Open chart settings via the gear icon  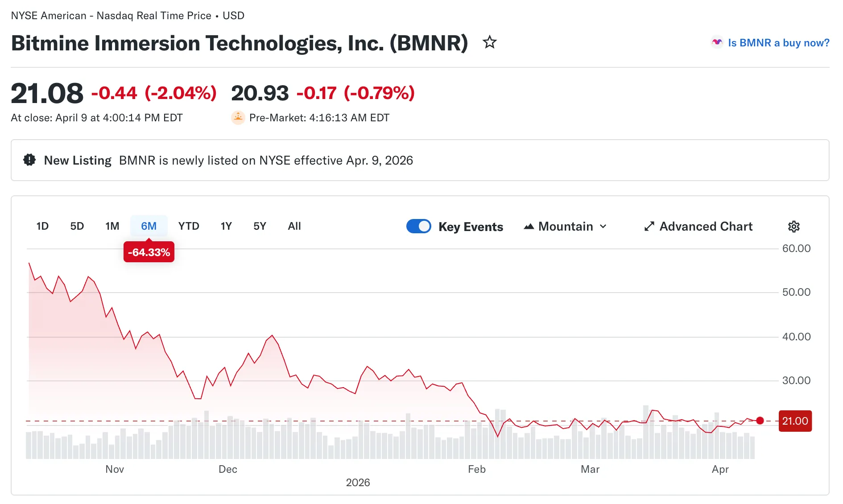click(794, 227)
